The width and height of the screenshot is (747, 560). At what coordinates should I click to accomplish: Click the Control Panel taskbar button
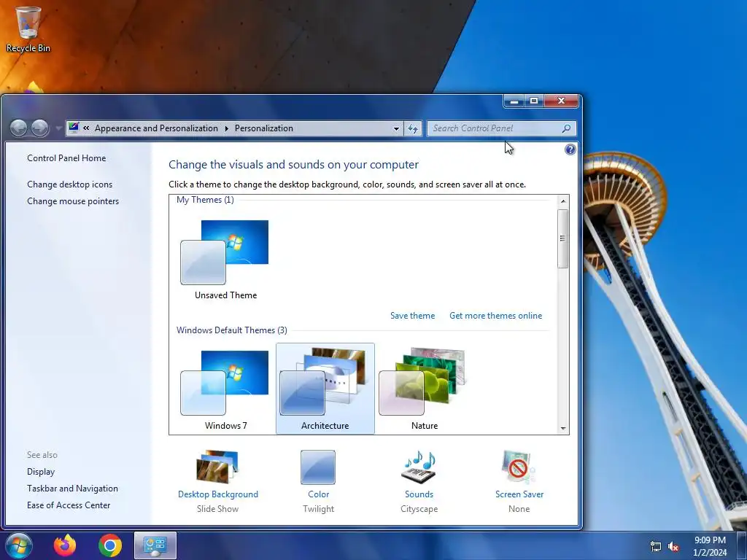coord(155,545)
